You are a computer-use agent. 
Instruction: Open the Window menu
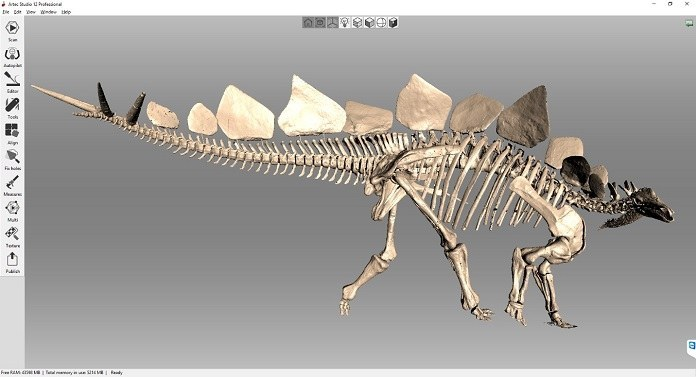tap(48, 12)
